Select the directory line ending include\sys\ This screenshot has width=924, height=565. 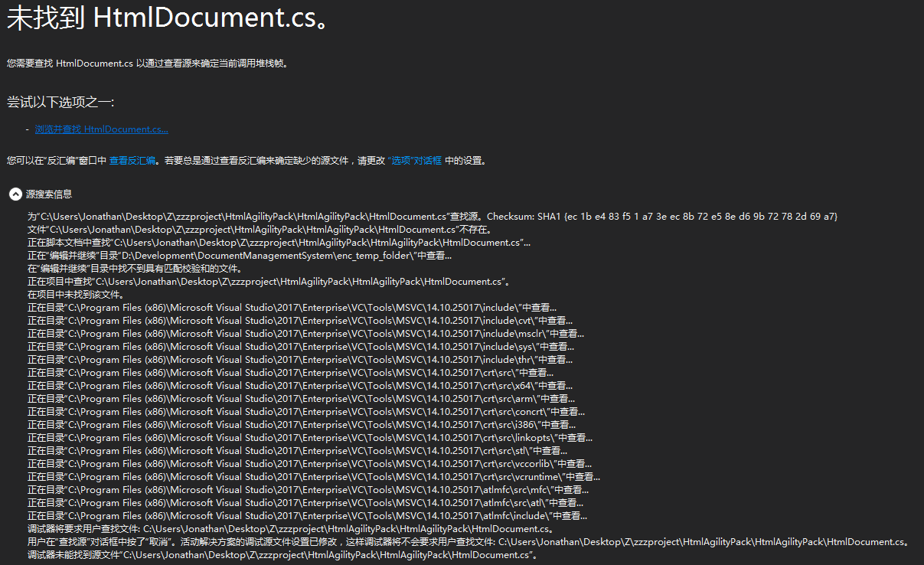[x=301, y=347]
